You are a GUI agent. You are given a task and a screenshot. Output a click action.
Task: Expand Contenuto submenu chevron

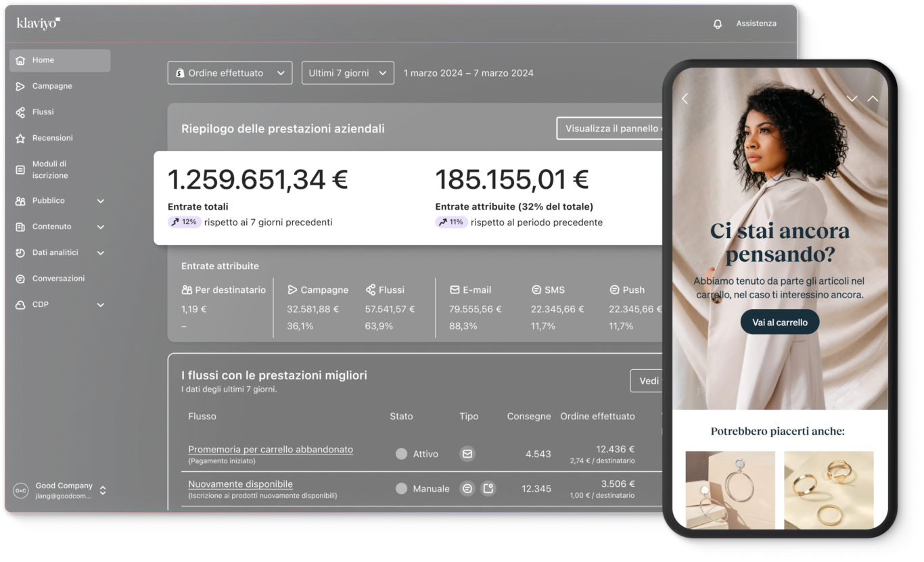[101, 227]
